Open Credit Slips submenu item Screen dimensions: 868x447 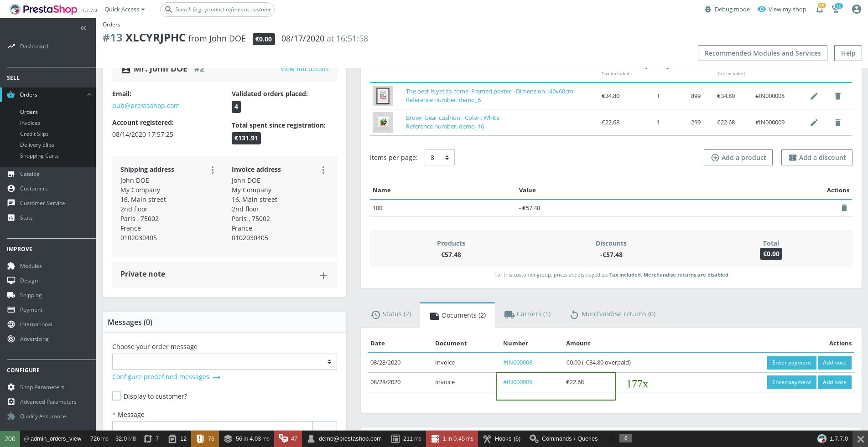(x=34, y=134)
